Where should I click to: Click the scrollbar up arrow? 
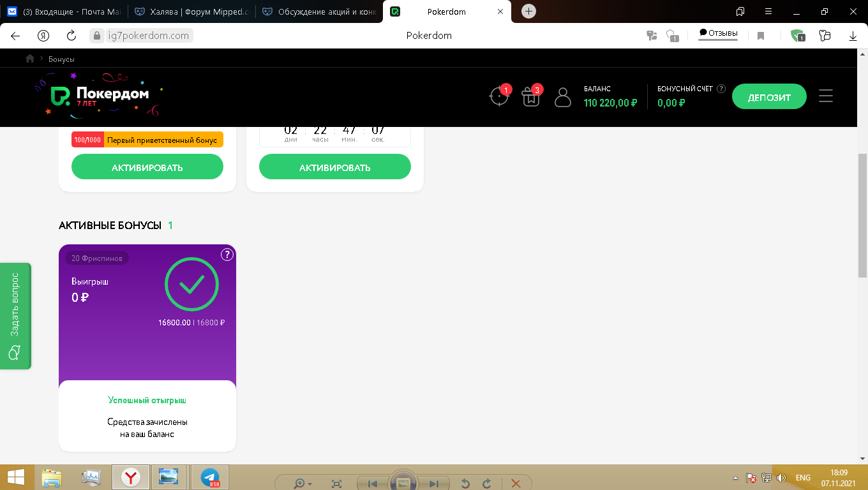(862, 54)
